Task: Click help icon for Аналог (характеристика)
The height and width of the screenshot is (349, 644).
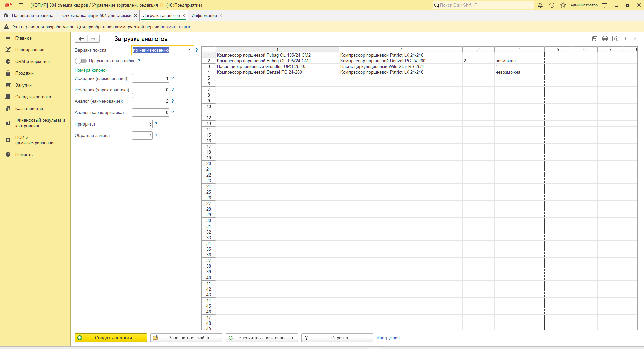Action: tap(173, 112)
